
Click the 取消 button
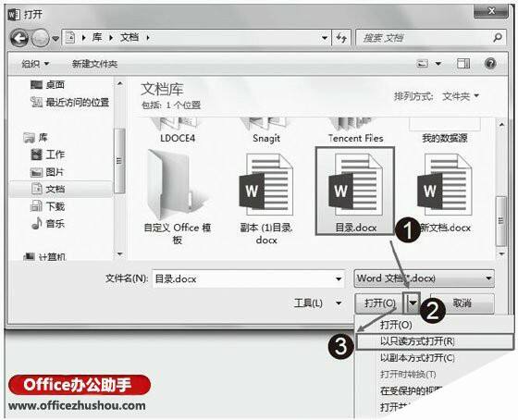click(462, 303)
